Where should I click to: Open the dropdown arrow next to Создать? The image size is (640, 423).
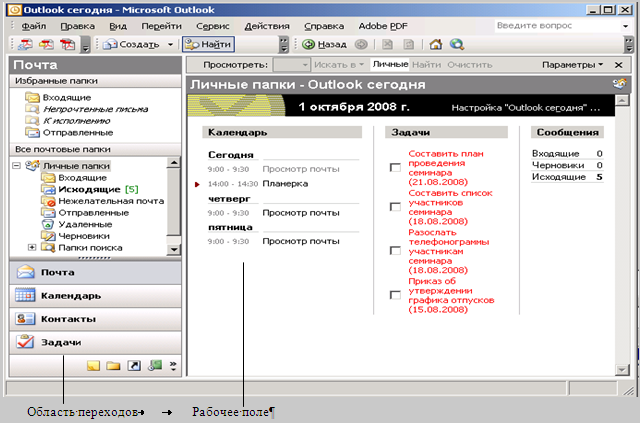point(170,44)
